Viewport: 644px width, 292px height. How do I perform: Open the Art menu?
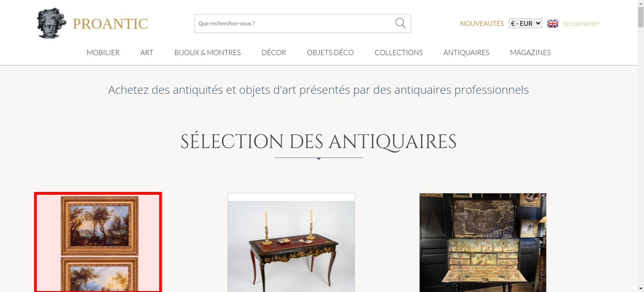[x=147, y=52]
